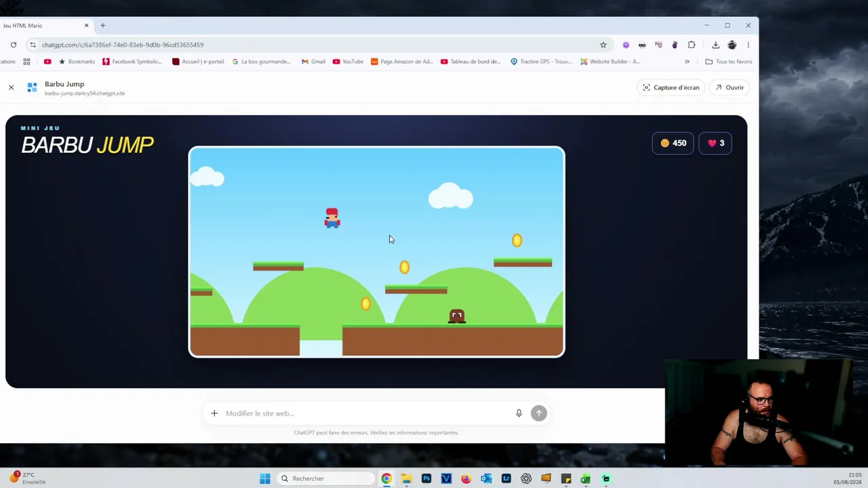
Task: Open the Windows Start menu
Action: 264,479
